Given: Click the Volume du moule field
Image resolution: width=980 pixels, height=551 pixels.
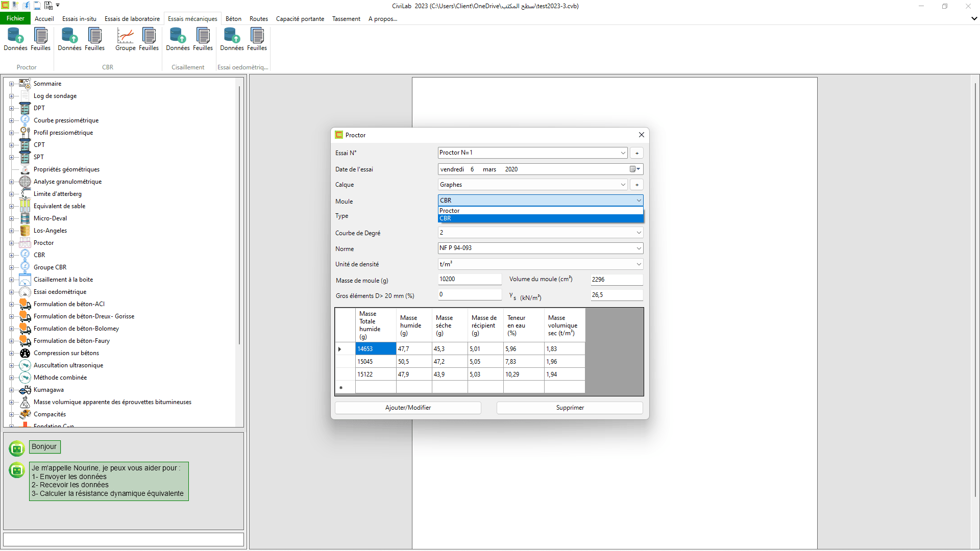Looking at the screenshot, I should 617,280.
